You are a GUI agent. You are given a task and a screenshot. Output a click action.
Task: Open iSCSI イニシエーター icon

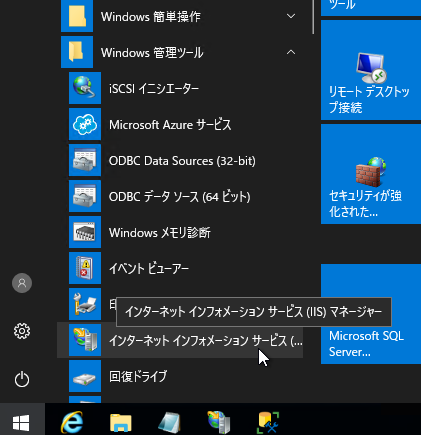[85, 88]
